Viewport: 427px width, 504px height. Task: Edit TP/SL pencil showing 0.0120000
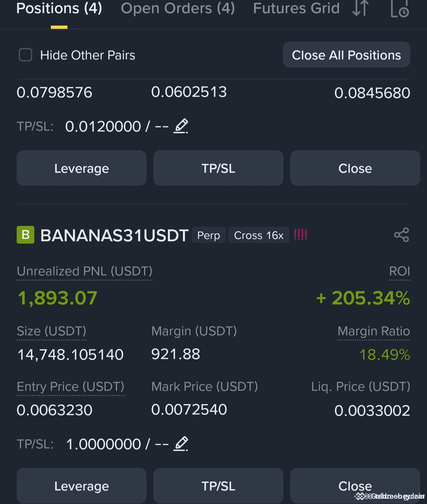tap(181, 126)
